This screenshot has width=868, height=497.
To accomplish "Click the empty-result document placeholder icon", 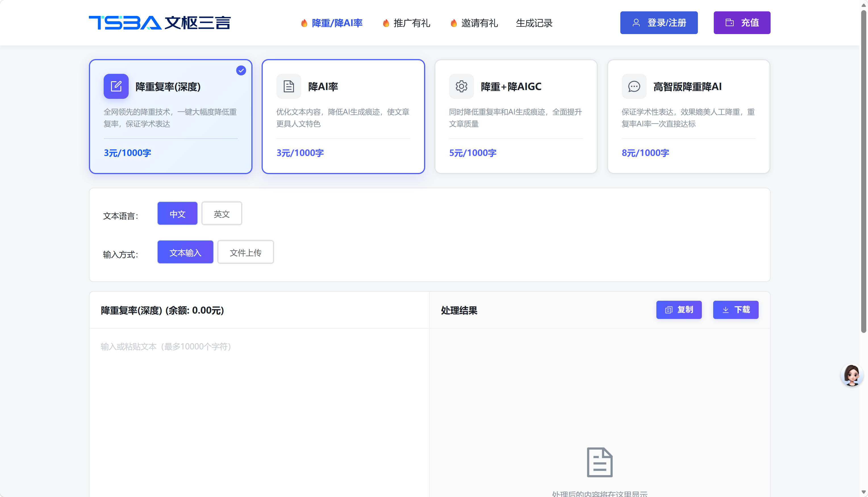I will [599, 462].
